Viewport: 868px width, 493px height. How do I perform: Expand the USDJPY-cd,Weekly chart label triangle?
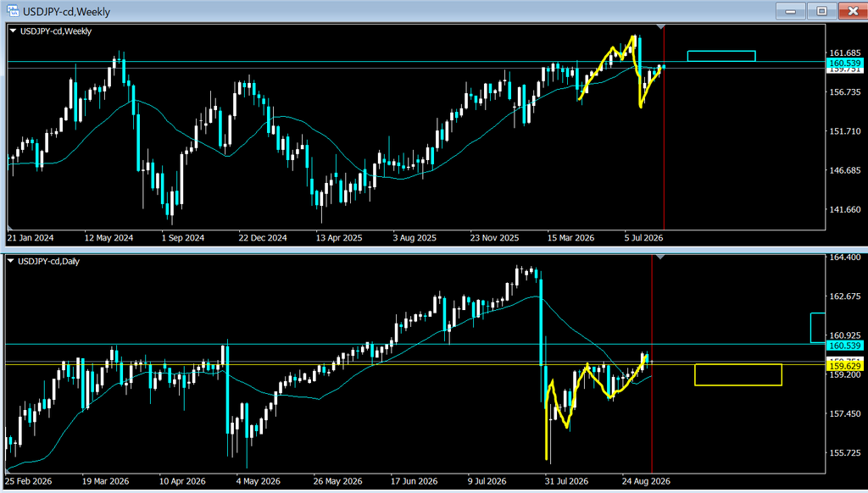[14, 31]
